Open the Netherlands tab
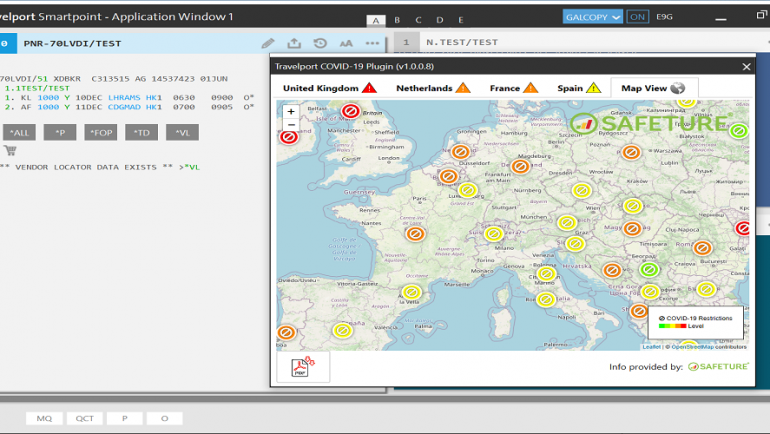The height and width of the screenshot is (434, 770). click(432, 88)
